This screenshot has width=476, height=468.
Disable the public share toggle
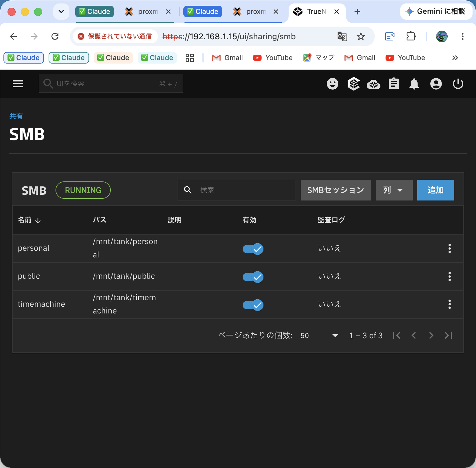pyautogui.click(x=253, y=277)
